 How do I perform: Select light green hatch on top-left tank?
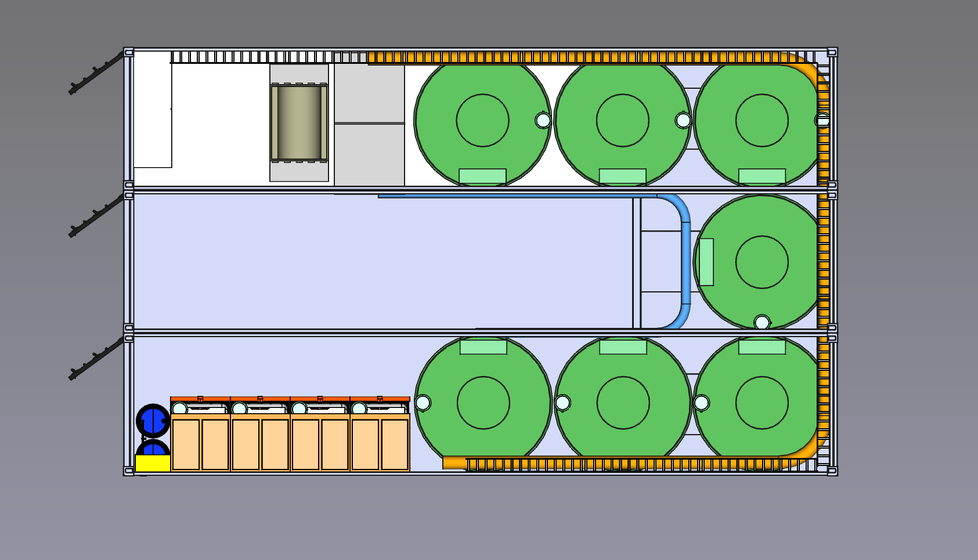[x=483, y=177]
